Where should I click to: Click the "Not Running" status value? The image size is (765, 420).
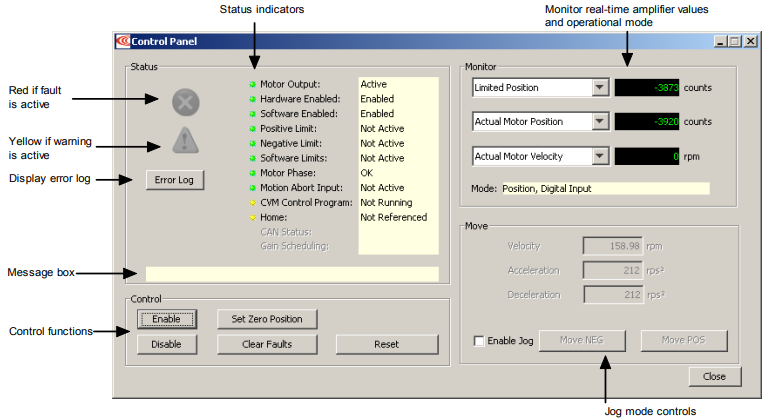386,202
